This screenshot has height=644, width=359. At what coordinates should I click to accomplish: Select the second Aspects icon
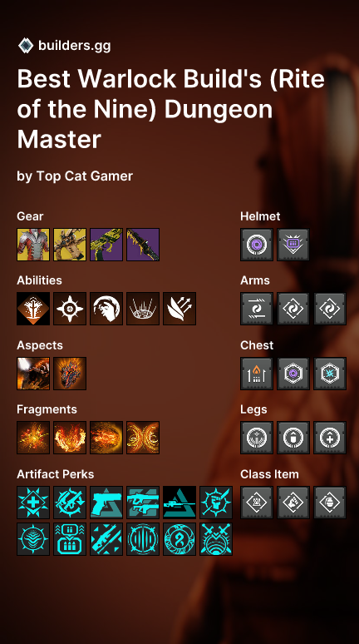[x=70, y=374]
